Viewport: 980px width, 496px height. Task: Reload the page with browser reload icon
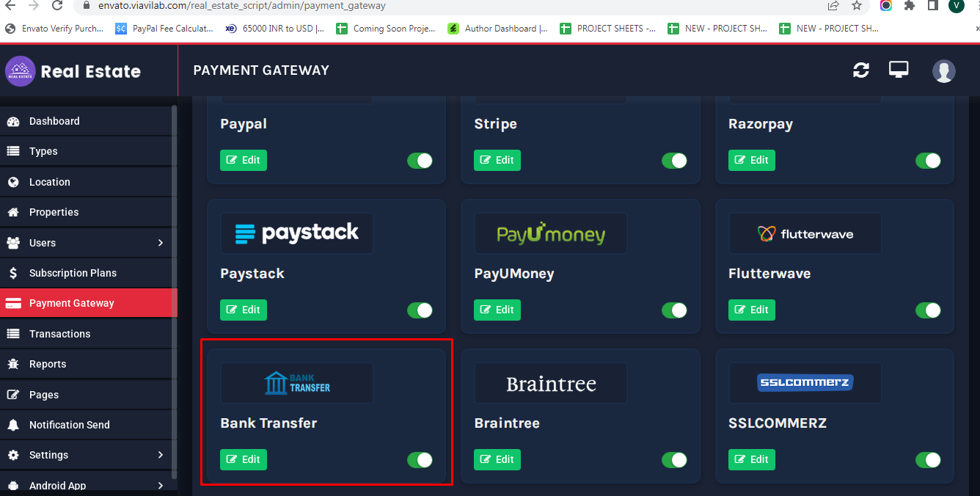(57, 6)
